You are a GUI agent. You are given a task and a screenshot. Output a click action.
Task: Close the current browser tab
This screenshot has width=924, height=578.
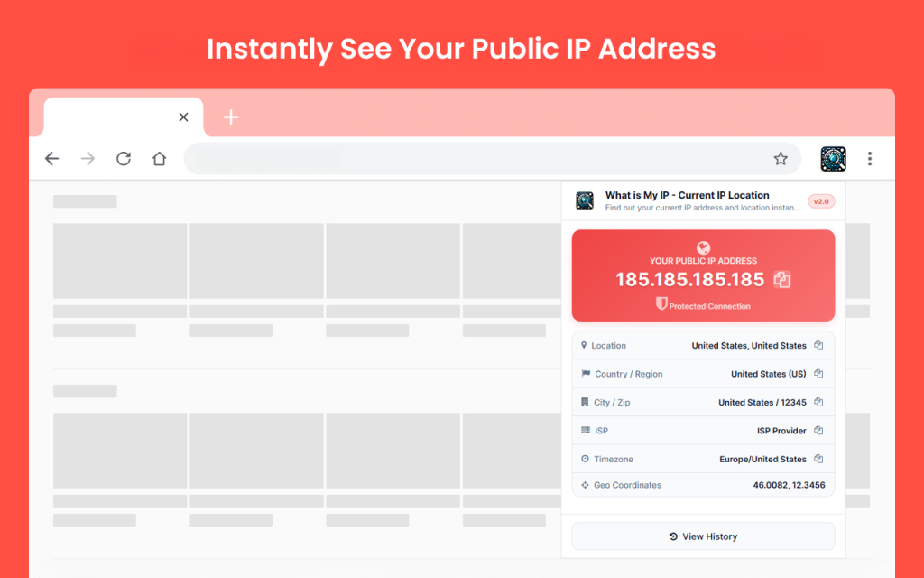(183, 117)
